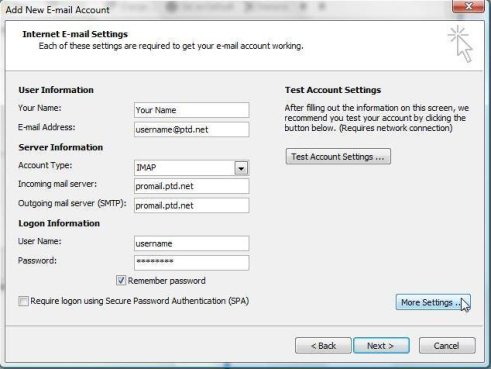This screenshot has width=491, height=369.
Task: Click the Outgoing mail server (SMTP) field
Action: tap(191, 205)
